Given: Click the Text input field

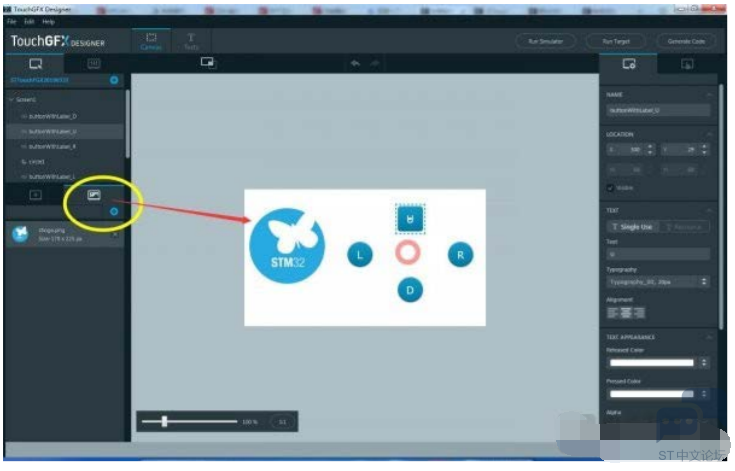Looking at the screenshot, I should click(x=658, y=254).
